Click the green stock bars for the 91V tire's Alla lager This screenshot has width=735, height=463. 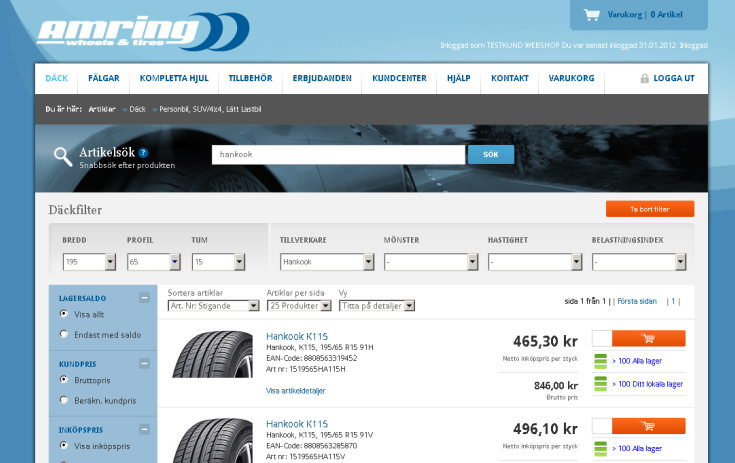point(600,449)
